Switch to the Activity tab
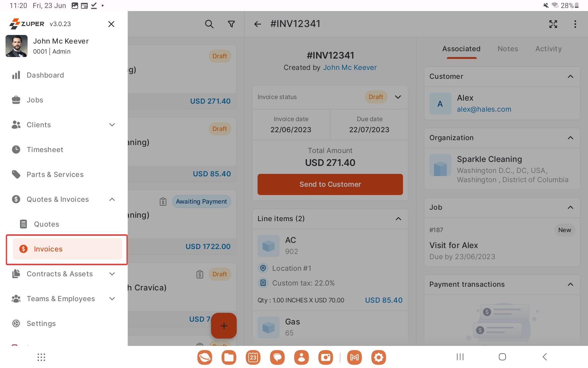Viewport: 588px width, 368px height. pyautogui.click(x=548, y=49)
